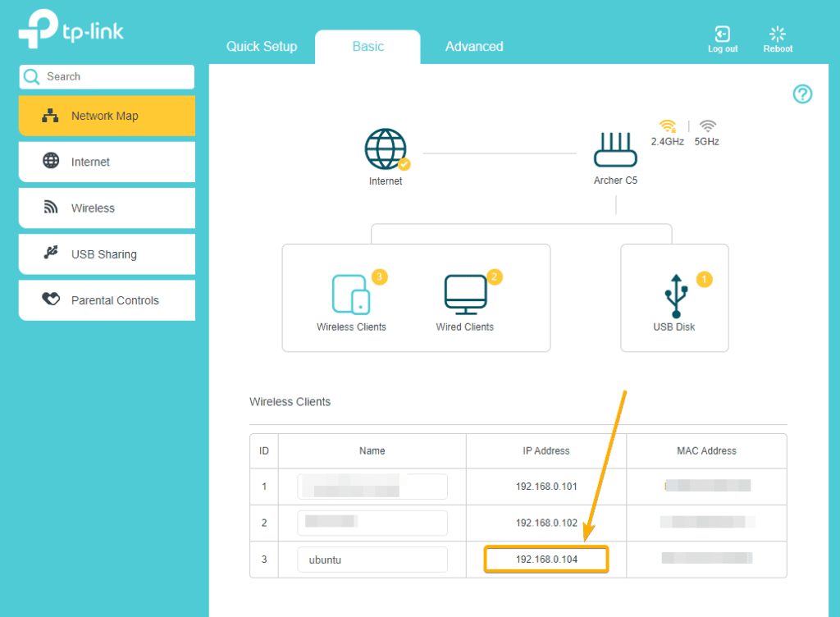Click the ubuntu client name field

pos(372,560)
